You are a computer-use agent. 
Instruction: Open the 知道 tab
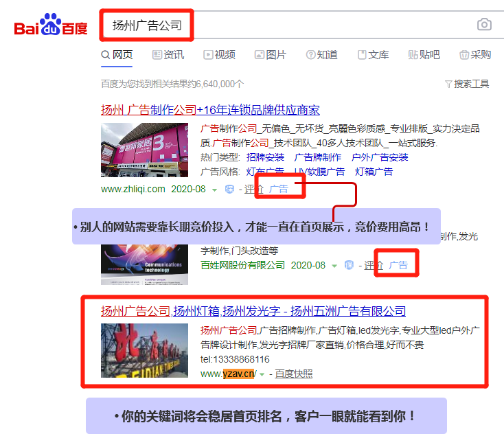point(322,55)
